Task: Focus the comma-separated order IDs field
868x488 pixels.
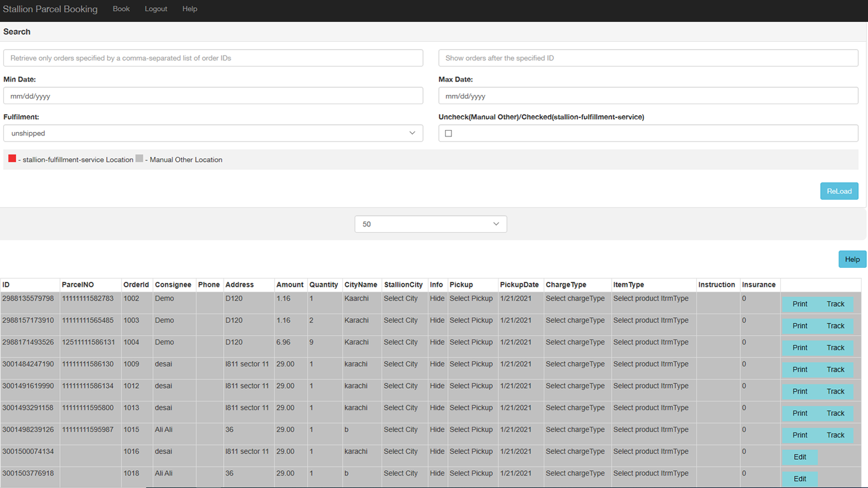Action: pyautogui.click(x=213, y=58)
